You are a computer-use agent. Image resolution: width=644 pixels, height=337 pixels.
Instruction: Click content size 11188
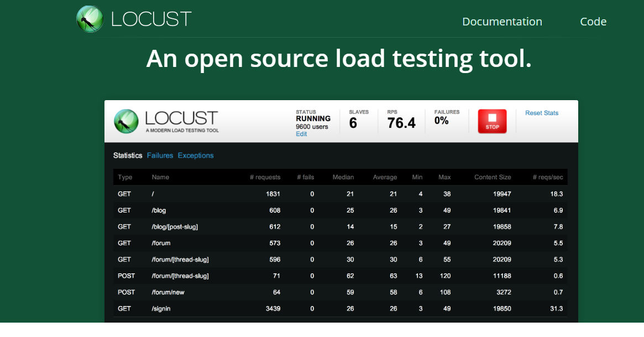502,276
